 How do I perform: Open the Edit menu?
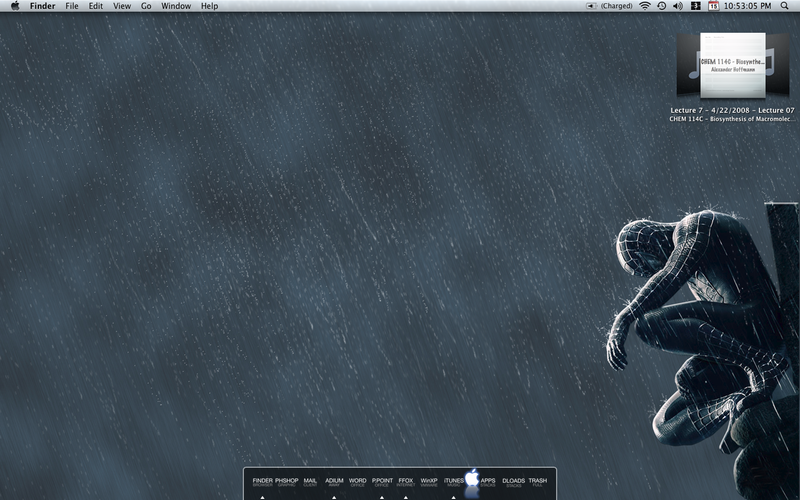95,6
